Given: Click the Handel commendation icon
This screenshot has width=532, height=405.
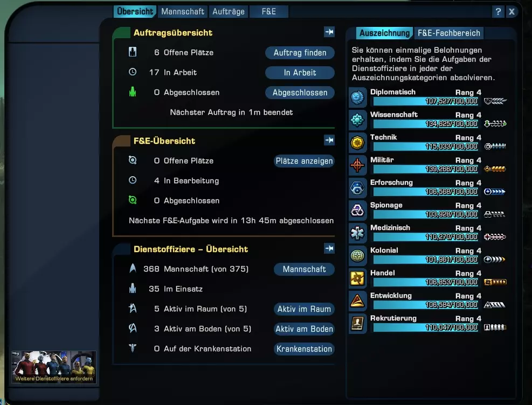Looking at the screenshot, I should (x=357, y=278).
